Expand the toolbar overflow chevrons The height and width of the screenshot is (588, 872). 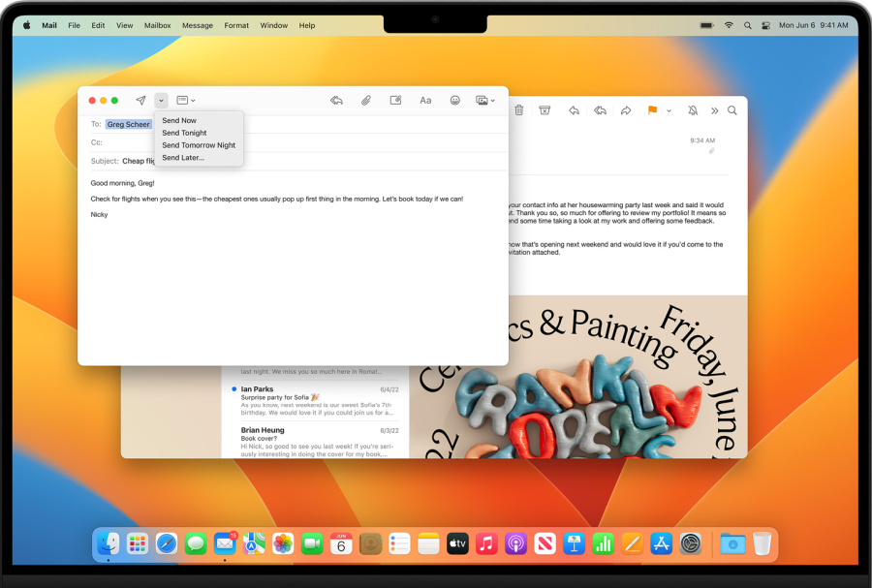click(x=715, y=110)
